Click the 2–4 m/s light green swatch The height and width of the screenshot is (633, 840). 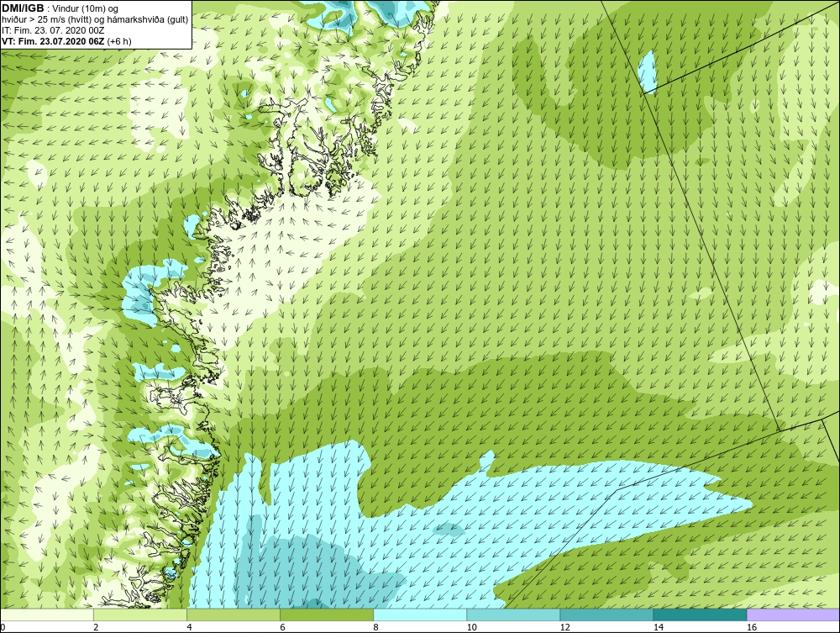coord(140,615)
